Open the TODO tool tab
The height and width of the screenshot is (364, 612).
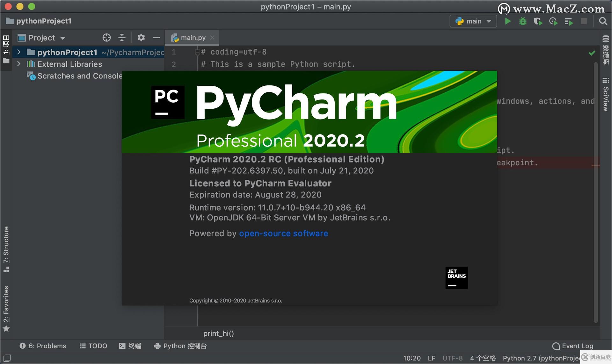[93, 346]
